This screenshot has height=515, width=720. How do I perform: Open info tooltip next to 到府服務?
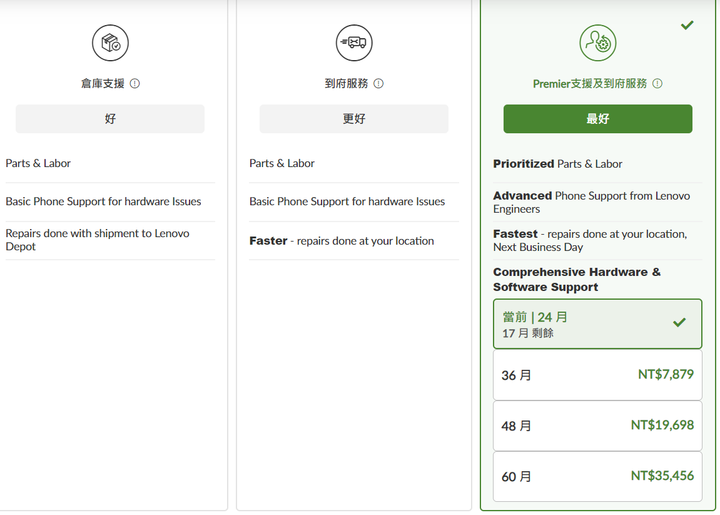[378, 84]
